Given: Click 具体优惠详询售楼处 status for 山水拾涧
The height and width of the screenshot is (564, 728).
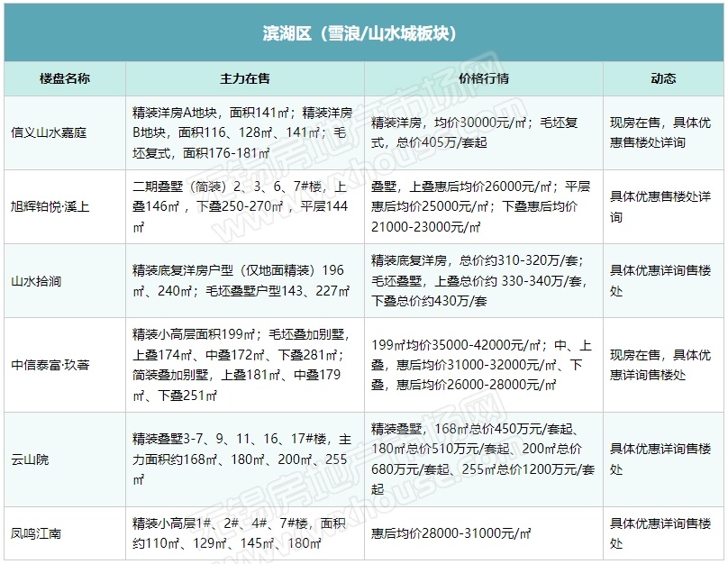Looking at the screenshot, I should click(x=663, y=280).
